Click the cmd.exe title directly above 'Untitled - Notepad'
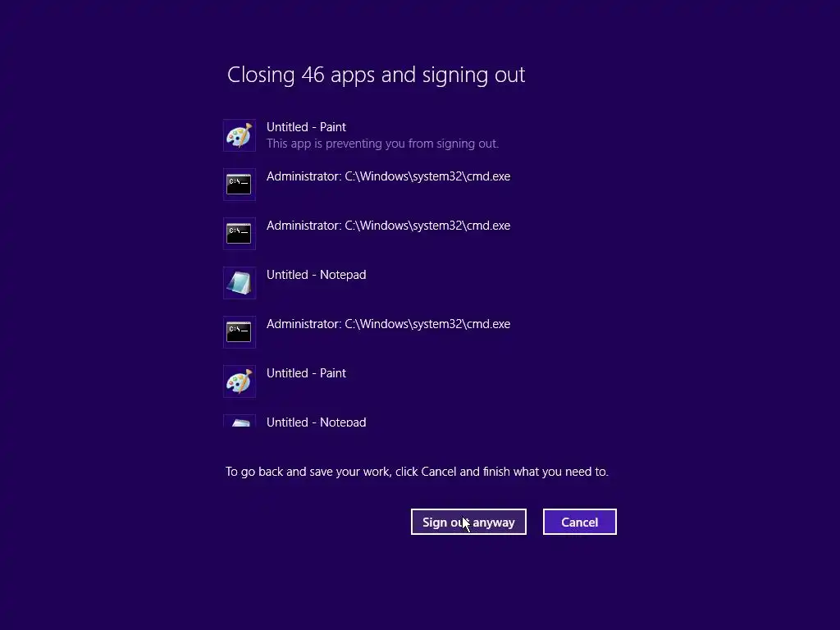The width and height of the screenshot is (840, 630). click(x=388, y=226)
